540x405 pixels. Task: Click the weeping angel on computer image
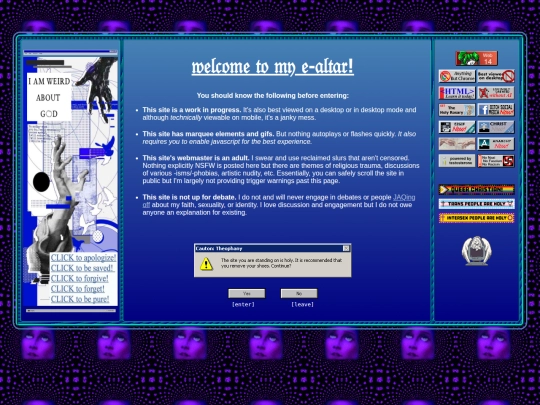click(x=477, y=251)
